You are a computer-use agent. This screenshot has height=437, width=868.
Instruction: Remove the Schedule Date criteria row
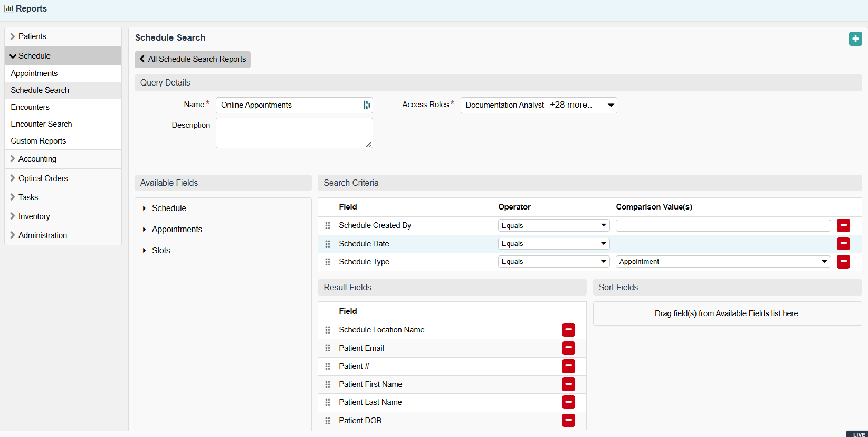[x=843, y=243]
